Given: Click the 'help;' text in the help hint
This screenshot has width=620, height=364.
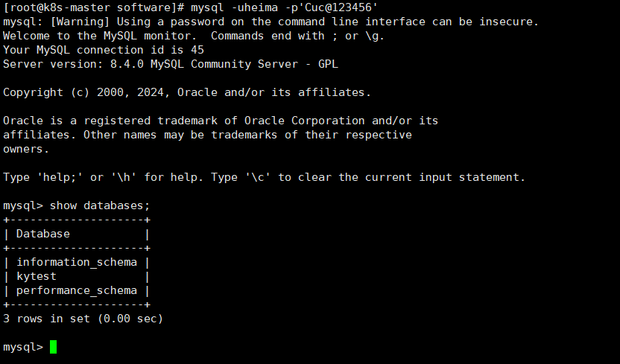Looking at the screenshot, I should [x=63, y=177].
